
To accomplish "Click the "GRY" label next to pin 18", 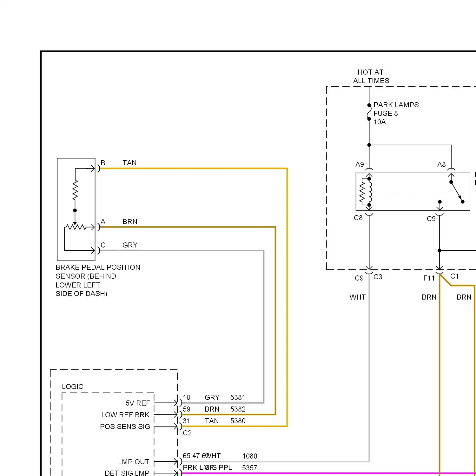I will pos(212,397).
